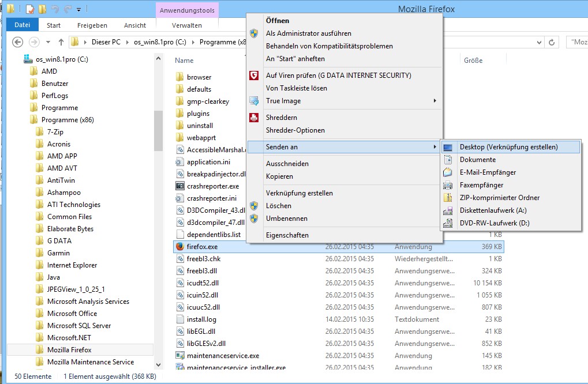Viewport: 588px width, 384px height.
Task: Click the Desktop shortcut icon in Senden an submenu
Action: 448,147
